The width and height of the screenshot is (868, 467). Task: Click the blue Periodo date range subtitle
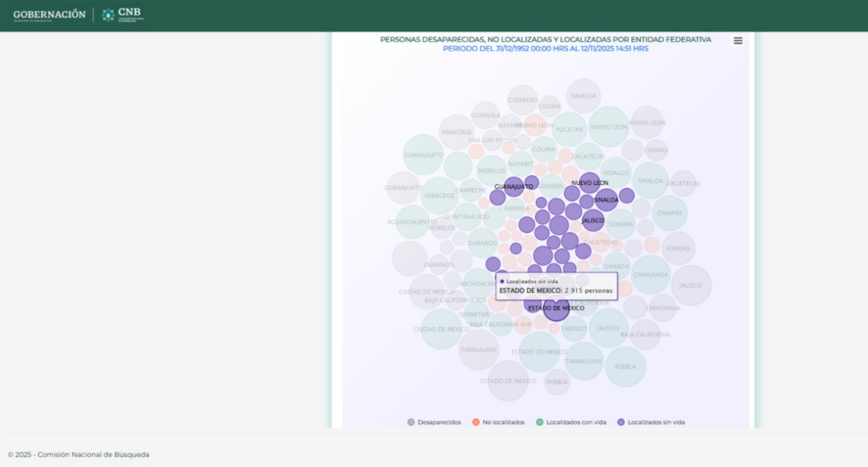545,49
